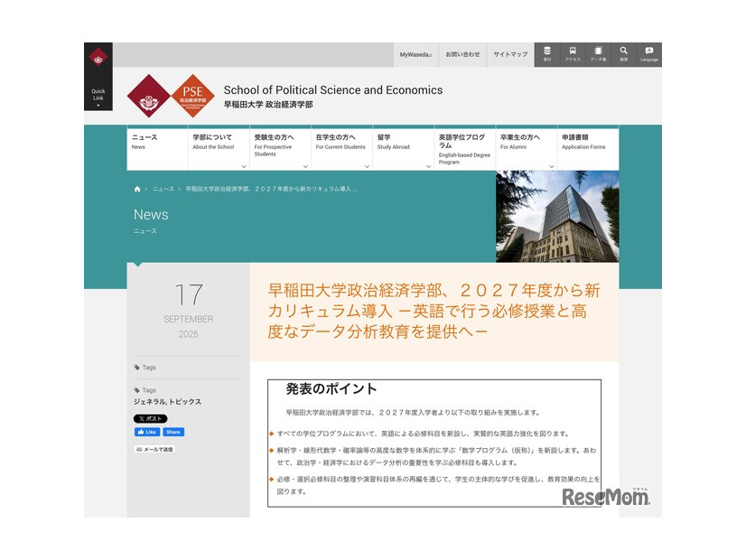Expand the 在学生の方へ menu chevron
746x560 pixels.
(x=367, y=166)
